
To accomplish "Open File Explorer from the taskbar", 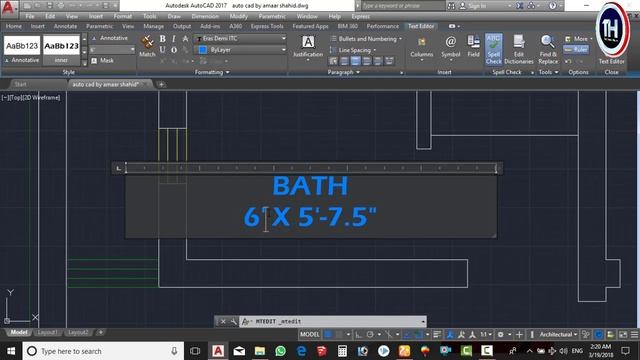I will click(260, 351).
